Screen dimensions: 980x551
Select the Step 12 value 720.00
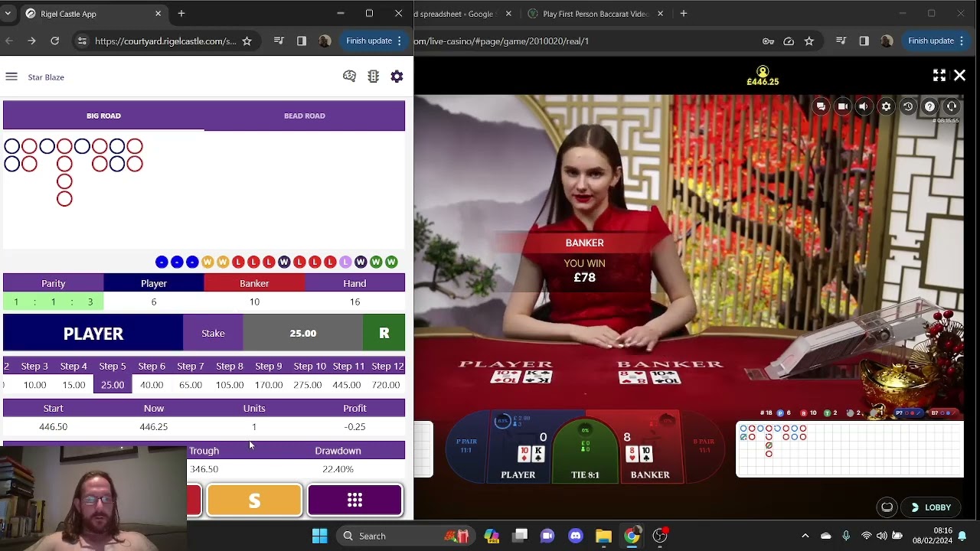(386, 385)
